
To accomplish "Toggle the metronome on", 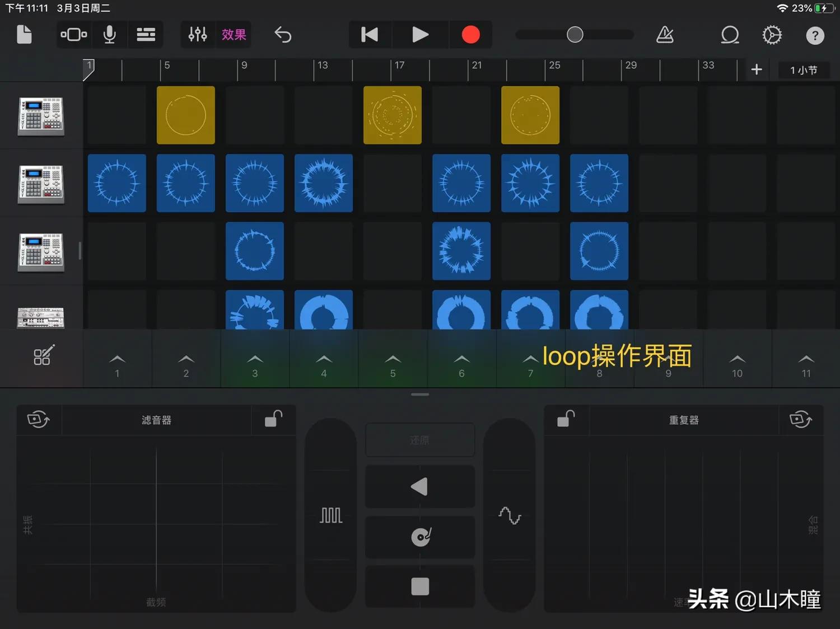I will click(665, 35).
